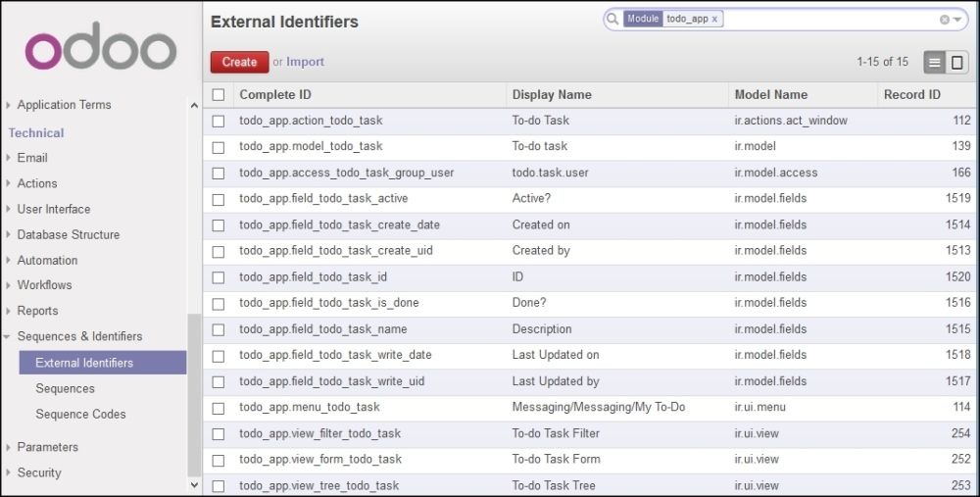The image size is (980, 497).
Task: Click the Last Updated by cell
Action: point(556,380)
